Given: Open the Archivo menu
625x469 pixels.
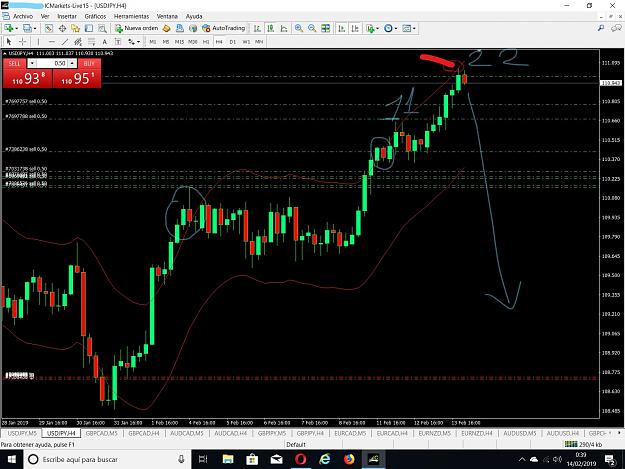Looking at the screenshot, I should 23,16.
